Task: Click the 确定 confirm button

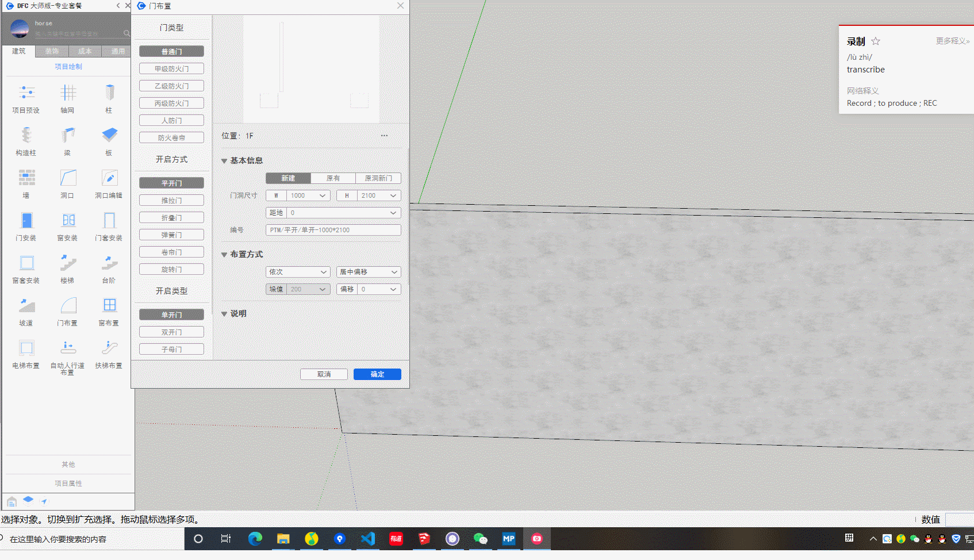Action: click(x=377, y=374)
